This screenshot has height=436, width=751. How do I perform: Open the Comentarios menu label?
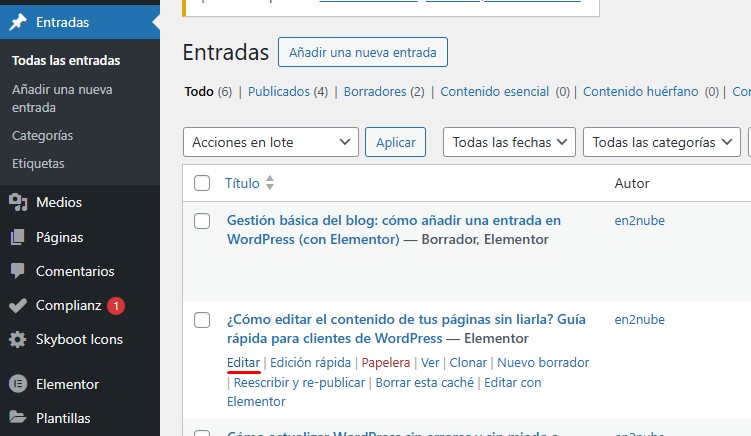pos(75,271)
